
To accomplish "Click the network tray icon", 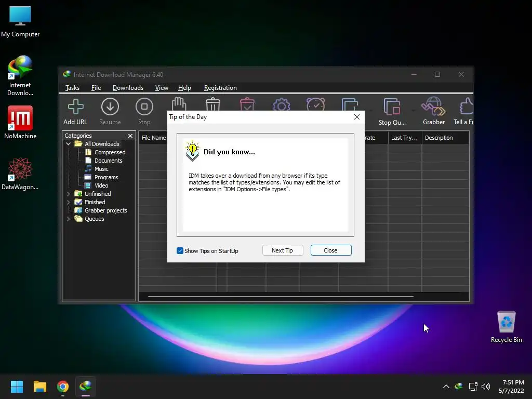I will pos(473,386).
